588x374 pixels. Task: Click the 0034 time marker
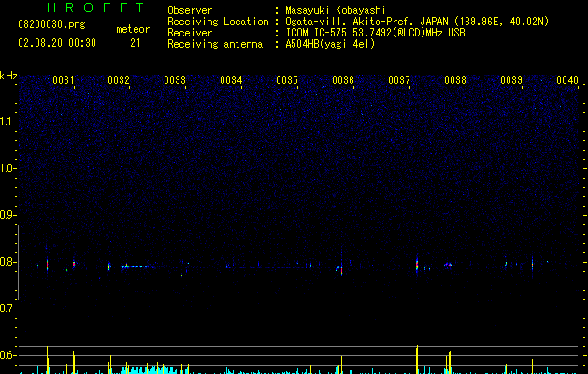(231, 80)
